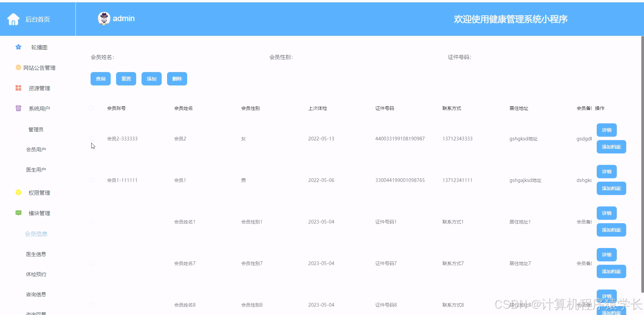Click the admin avatar icon
The width and height of the screenshot is (644, 315).
point(104,18)
